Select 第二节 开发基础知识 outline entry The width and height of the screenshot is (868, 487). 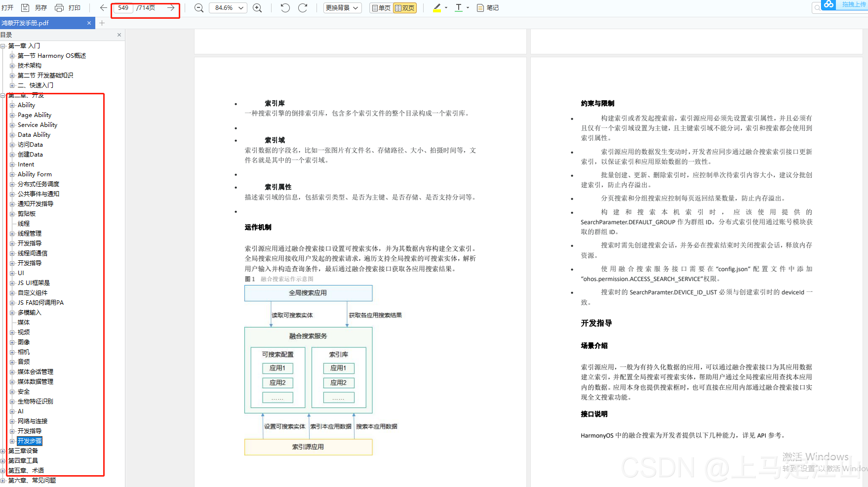click(45, 76)
